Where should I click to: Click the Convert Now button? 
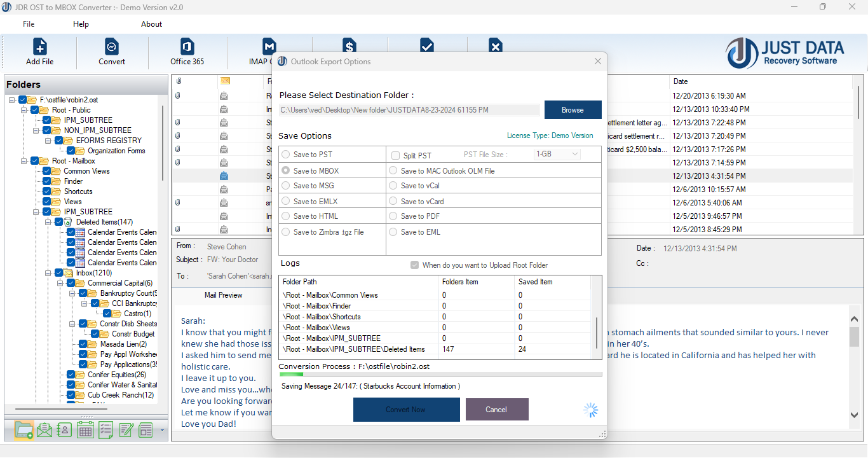click(406, 410)
